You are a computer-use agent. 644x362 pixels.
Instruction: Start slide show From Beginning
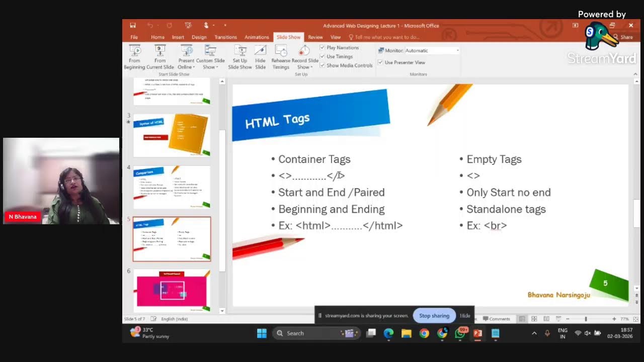tap(134, 57)
